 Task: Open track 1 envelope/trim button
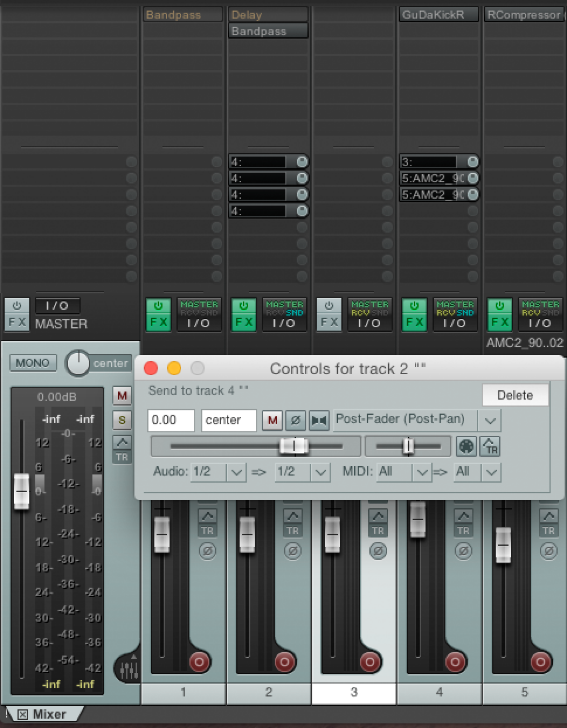point(207,523)
